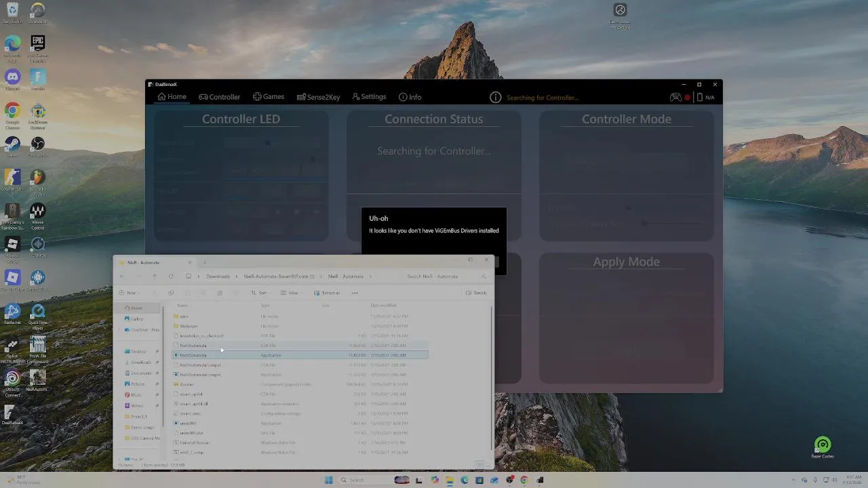Open the Games tab in DualSenseX
868x488 pixels.
[269, 97]
